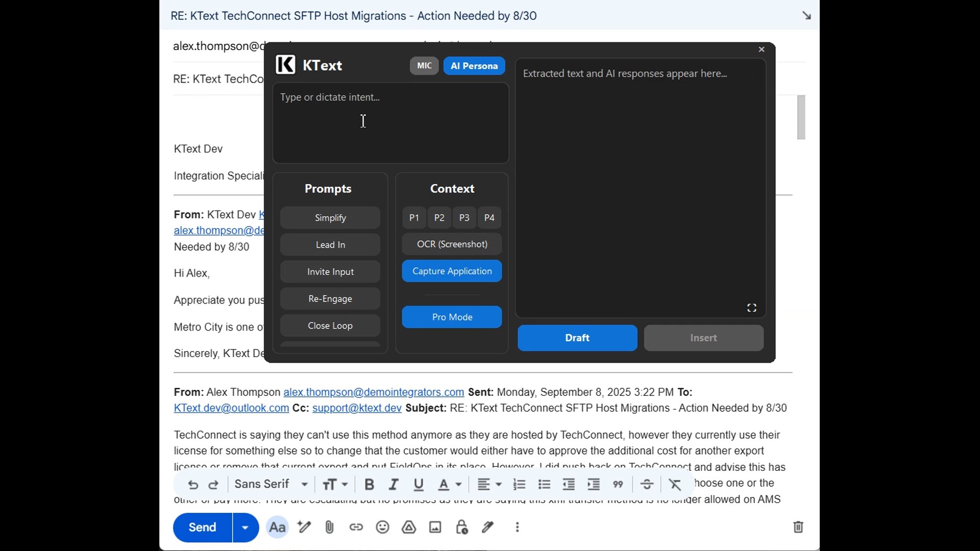The height and width of the screenshot is (551, 980).
Task: Toggle confidential mode lock icon
Action: tap(462, 527)
